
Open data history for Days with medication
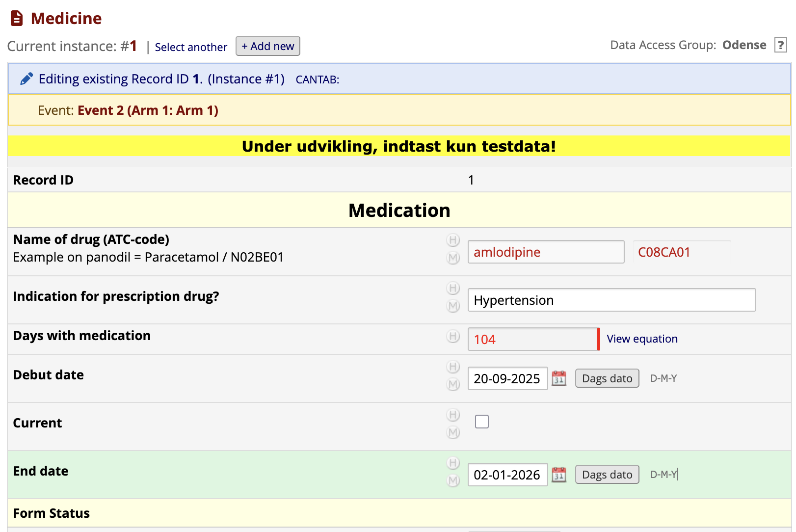point(452,336)
